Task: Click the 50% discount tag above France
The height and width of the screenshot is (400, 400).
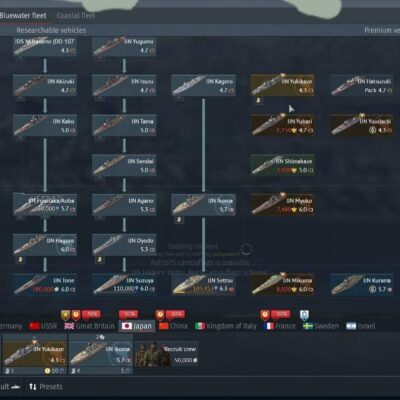Action: coord(281,314)
